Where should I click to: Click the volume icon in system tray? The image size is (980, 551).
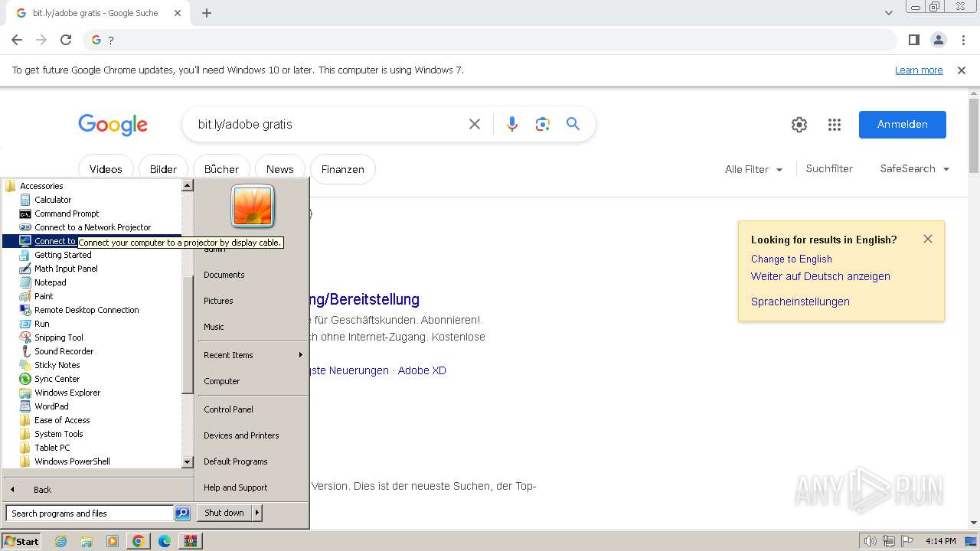coord(870,541)
